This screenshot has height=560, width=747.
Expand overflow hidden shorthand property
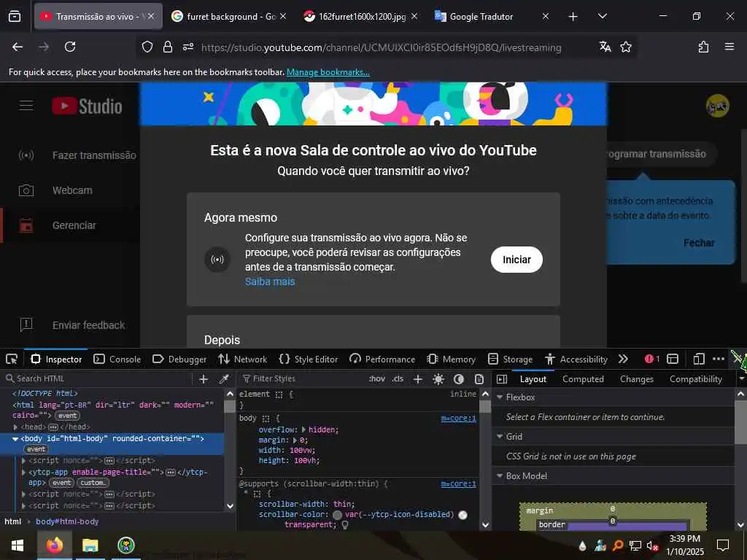pos(303,429)
